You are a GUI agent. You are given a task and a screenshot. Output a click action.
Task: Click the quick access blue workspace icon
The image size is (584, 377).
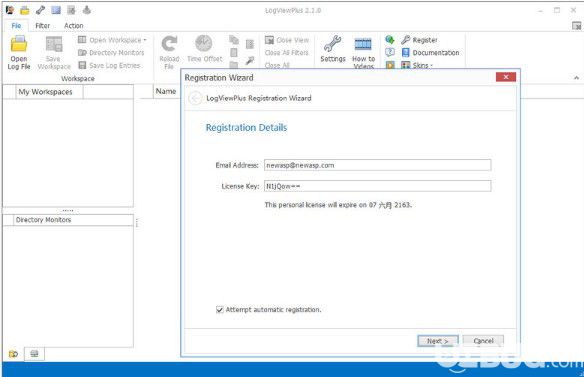click(56, 10)
